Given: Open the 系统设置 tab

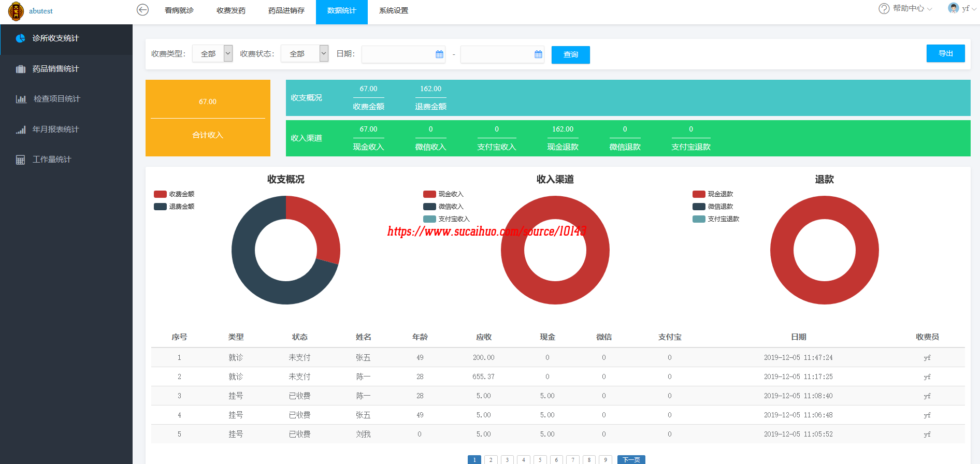Looking at the screenshot, I should pyautogui.click(x=394, y=11).
